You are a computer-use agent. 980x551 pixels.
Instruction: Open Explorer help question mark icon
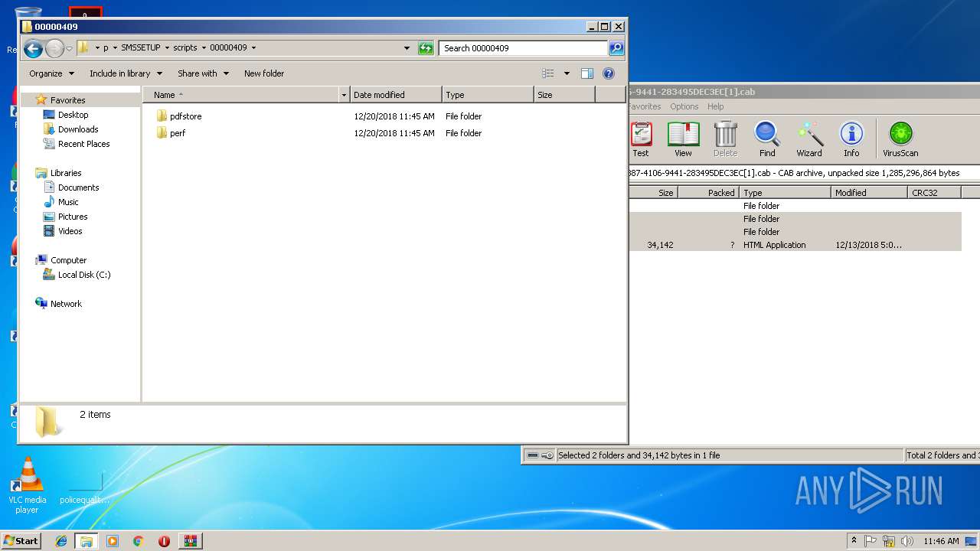[x=609, y=73]
